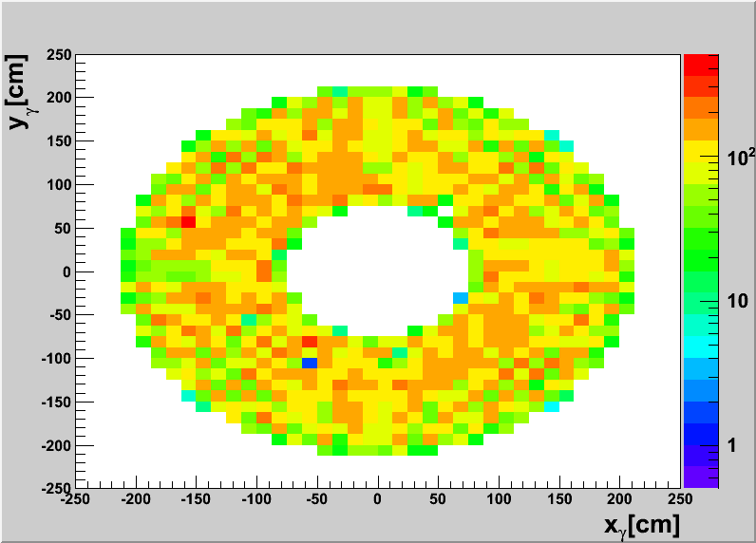This screenshot has height=543, width=756.
Task: Click x-axis tick label 200
Action: click(619, 498)
